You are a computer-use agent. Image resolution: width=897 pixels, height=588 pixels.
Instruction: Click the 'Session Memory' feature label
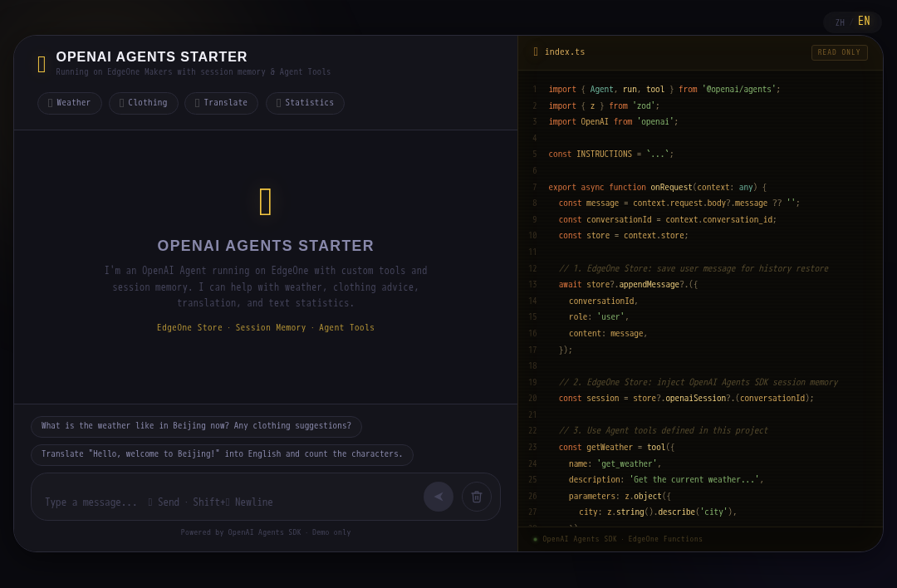[x=271, y=328]
